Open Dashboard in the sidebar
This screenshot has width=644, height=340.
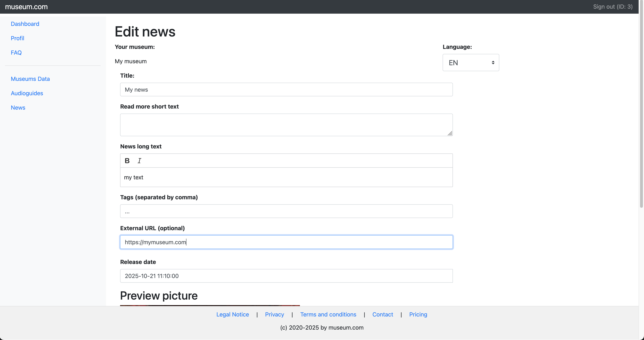(x=25, y=24)
